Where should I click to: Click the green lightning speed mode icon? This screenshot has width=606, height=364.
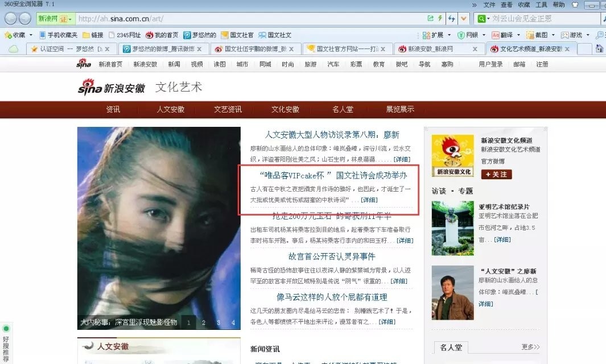point(440,18)
